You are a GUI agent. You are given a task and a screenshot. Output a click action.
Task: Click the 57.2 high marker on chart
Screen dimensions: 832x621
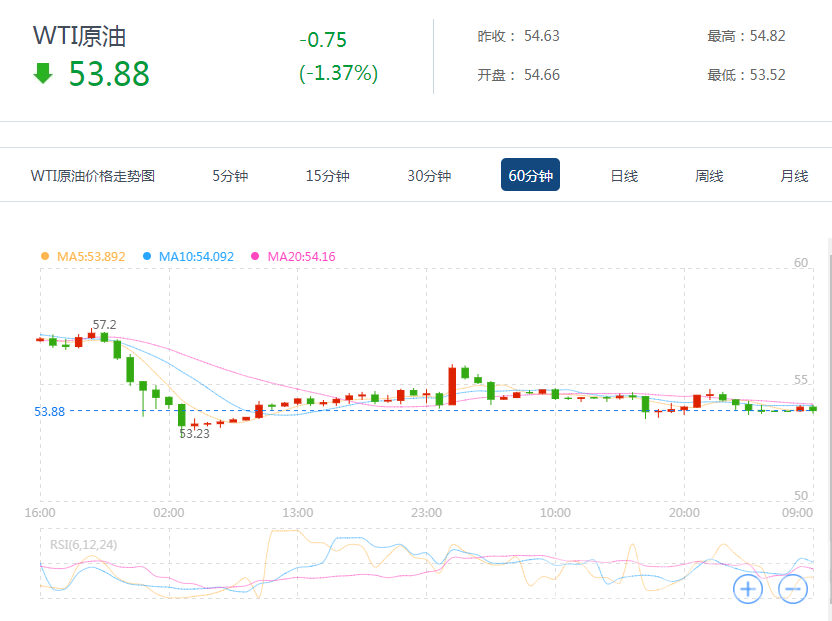105,324
